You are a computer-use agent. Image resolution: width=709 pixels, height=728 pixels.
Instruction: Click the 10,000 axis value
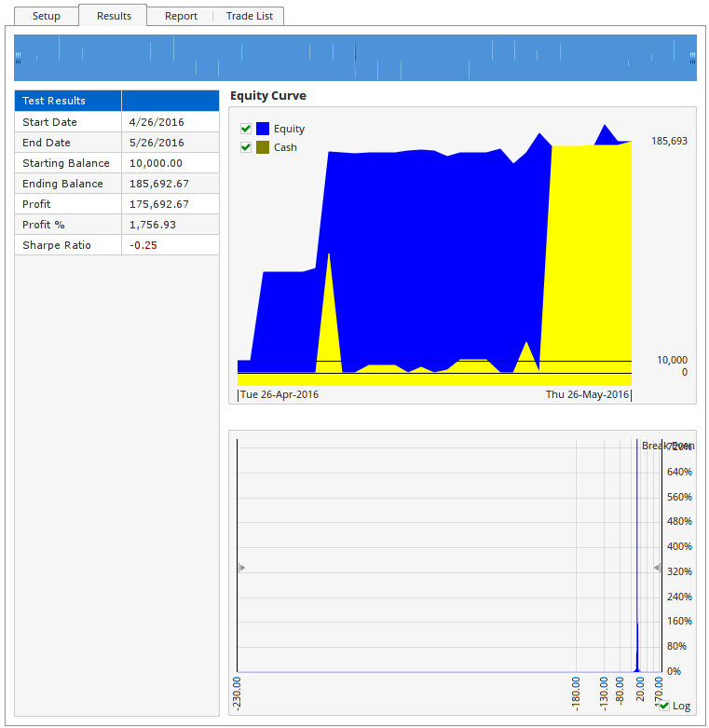click(x=672, y=360)
